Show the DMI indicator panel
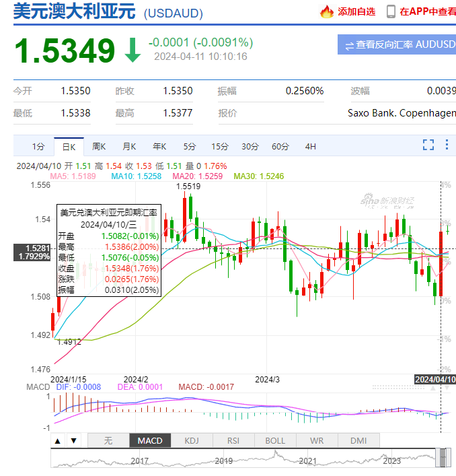This screenshot has width=456, height=476. pos(358,441)
